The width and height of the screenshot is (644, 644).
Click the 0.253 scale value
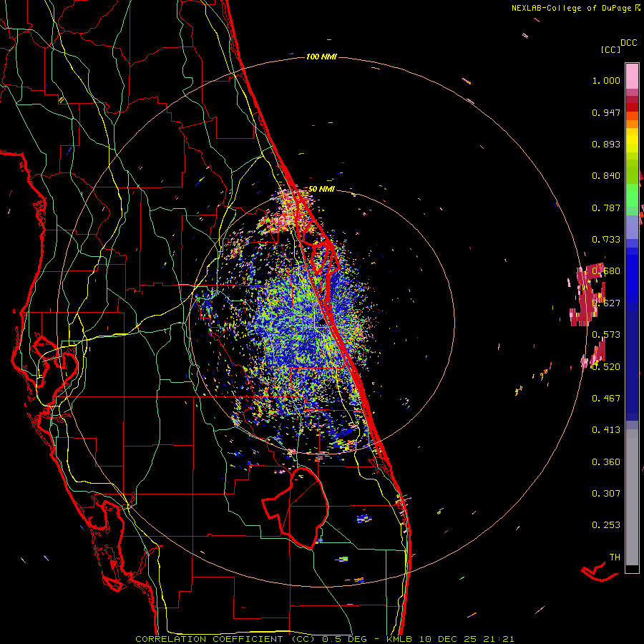pyautogui.click(x=606, y=525)
